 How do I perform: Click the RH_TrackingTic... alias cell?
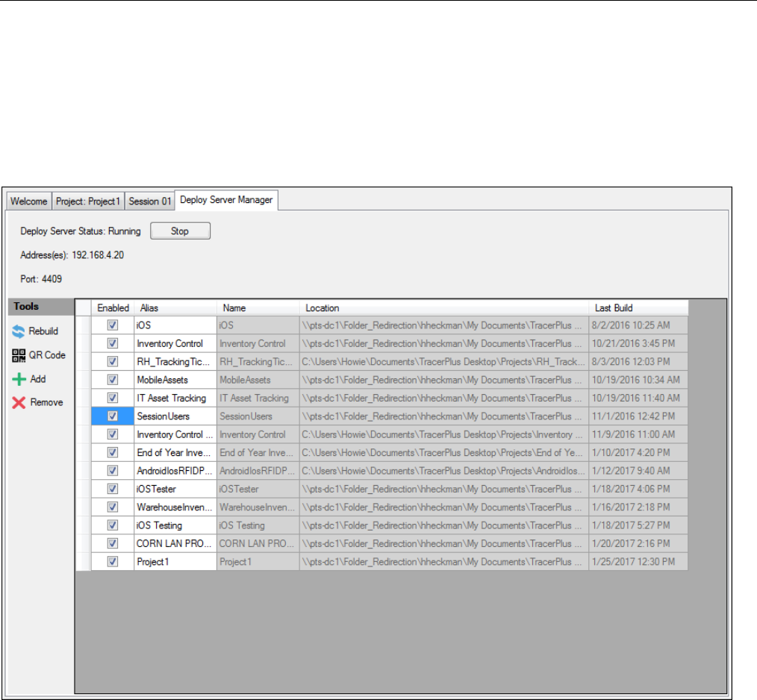pos(175,362)
